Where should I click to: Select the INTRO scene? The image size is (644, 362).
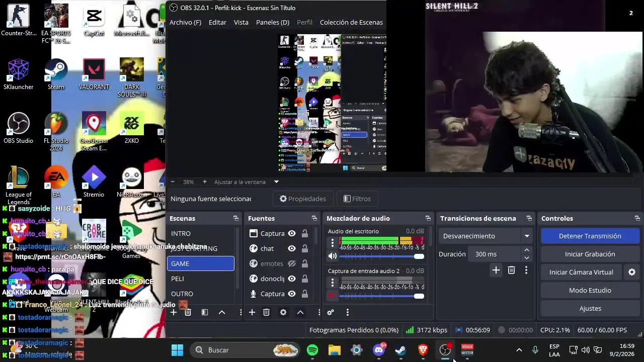[x=201, y=233]
